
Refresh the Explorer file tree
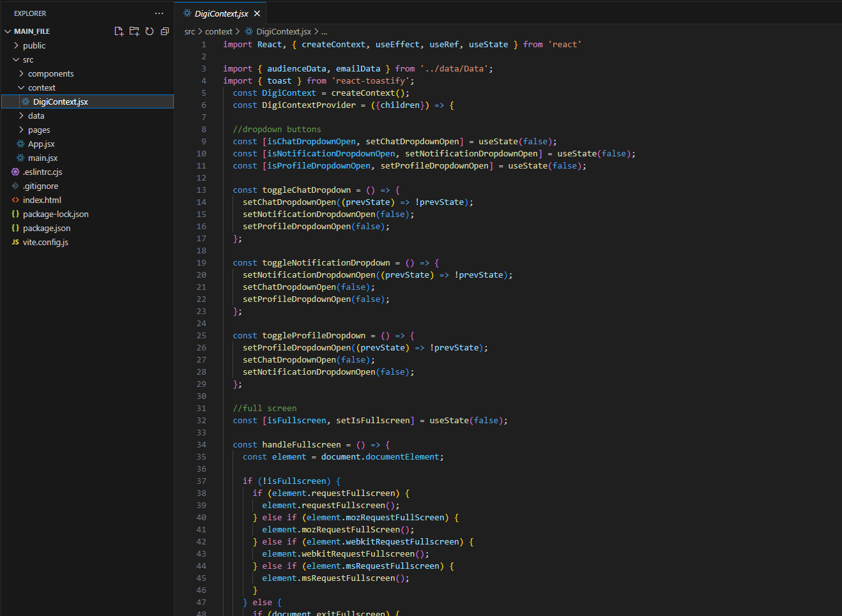click(x=149, y=31)
